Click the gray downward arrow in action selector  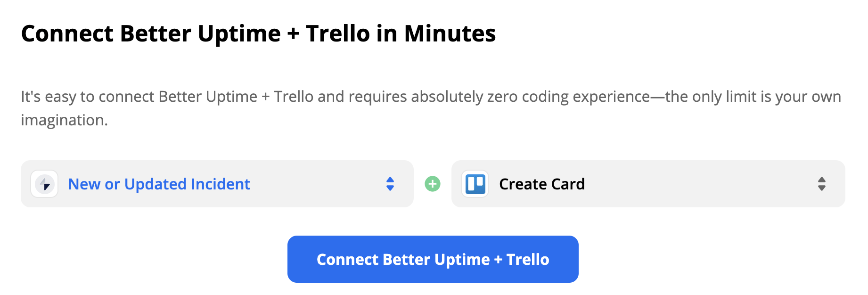tap(822, 188)
